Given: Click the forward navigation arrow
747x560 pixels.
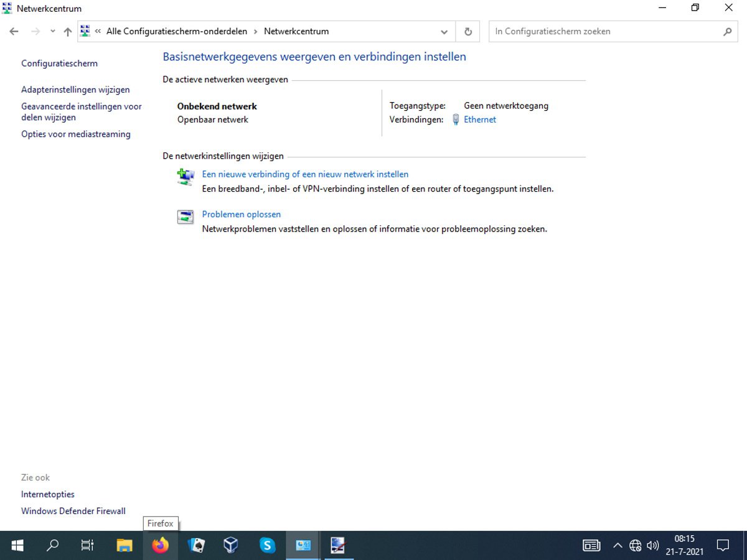Looking at the screenshot, I should [x=35, y=32].
